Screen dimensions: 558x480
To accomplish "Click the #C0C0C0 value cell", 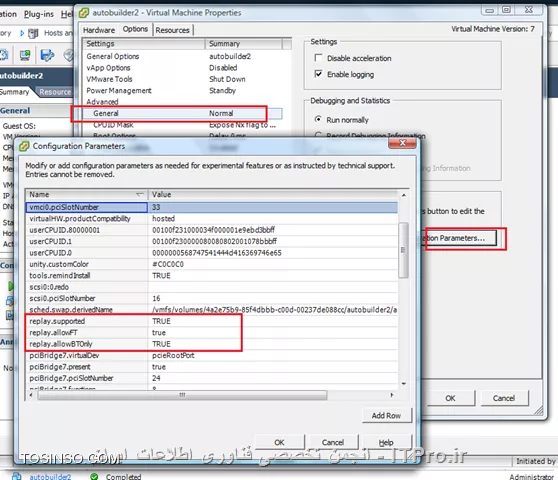I will coord(273,264).
